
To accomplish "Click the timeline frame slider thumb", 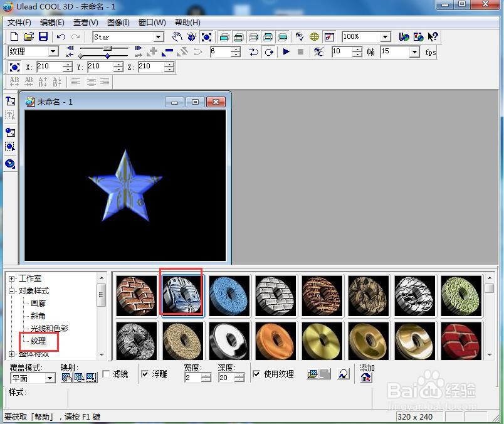I will pos(107,48).
